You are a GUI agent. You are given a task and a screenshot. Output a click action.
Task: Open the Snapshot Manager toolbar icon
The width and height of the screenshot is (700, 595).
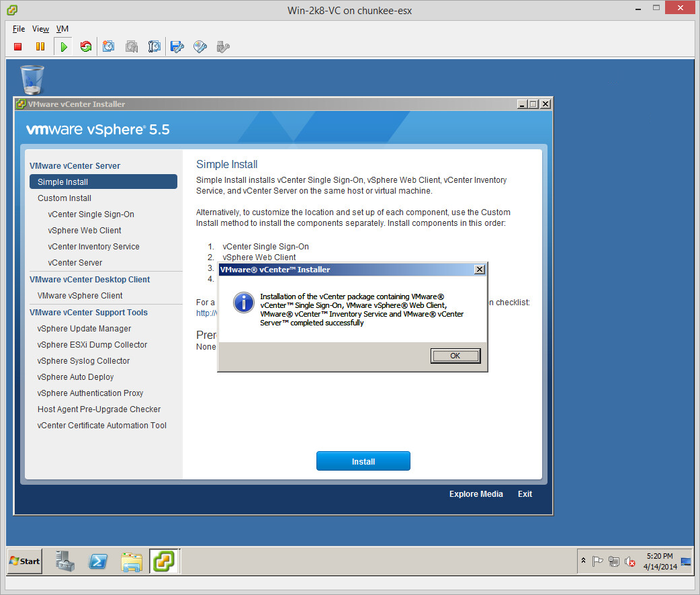pos(154,46)
